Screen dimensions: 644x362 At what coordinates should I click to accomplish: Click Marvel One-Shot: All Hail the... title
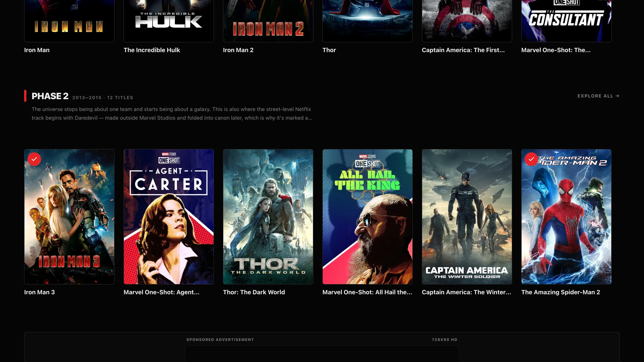pyautogui.click(x=367, y=292)
